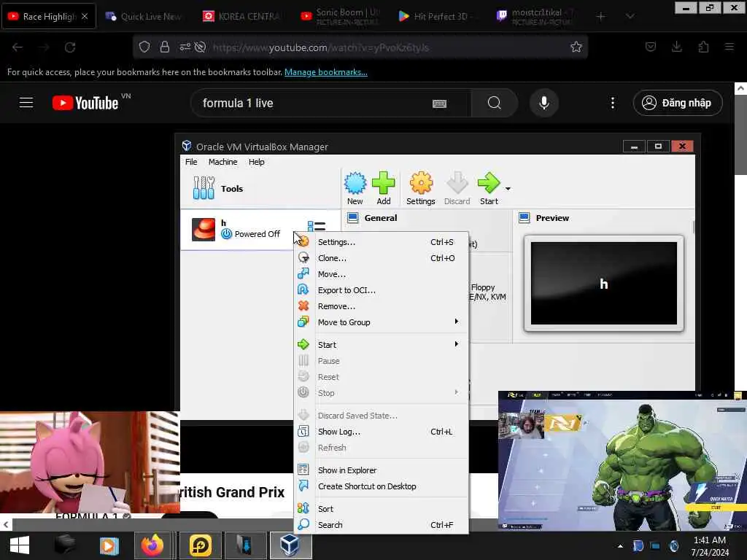Click the Save to Pocket icon
747x560 pixels.
click(x=650, y=47)
